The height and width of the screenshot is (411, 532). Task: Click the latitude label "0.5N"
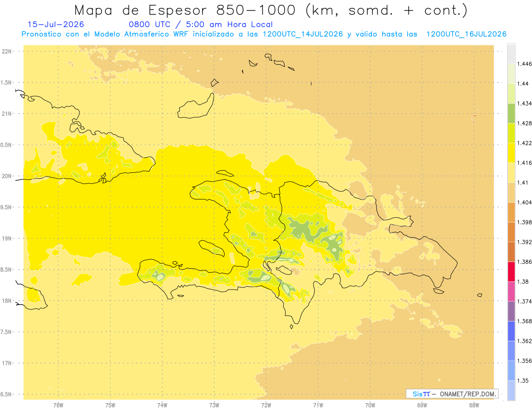[7, 145]
